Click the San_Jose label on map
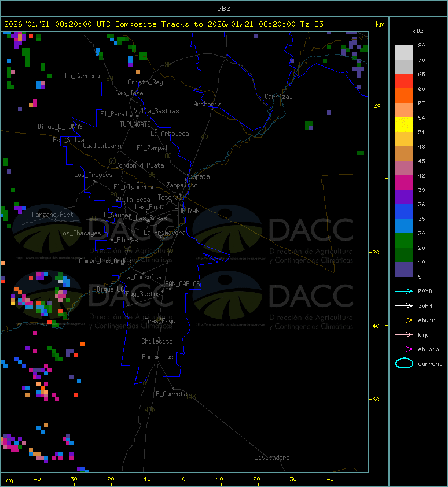 (x=129, y=93)
